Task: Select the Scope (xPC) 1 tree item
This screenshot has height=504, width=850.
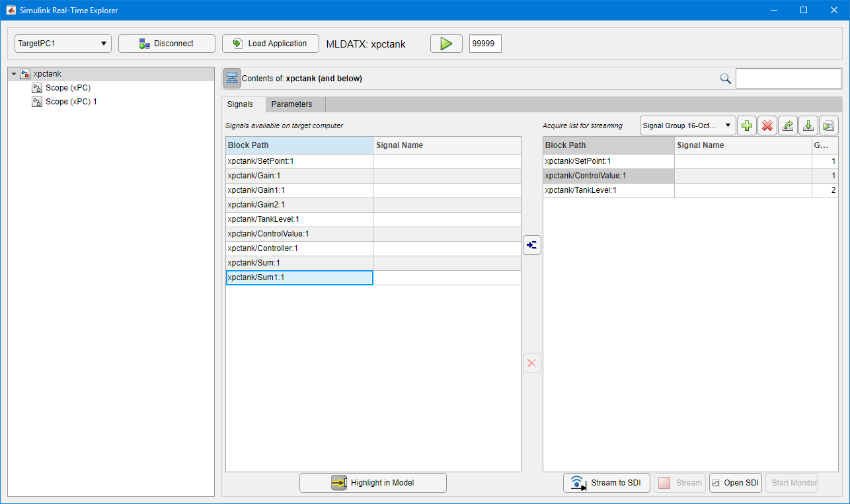Action: click(71, 102)
